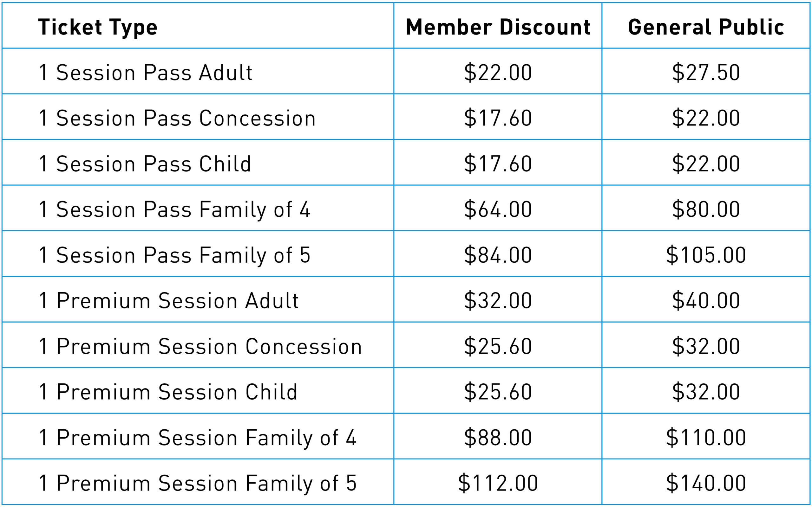Select 1 Premium Session Child ticket
Viewport: 812px width, 507px height.
pyautogui.click(x=168, y=392)
